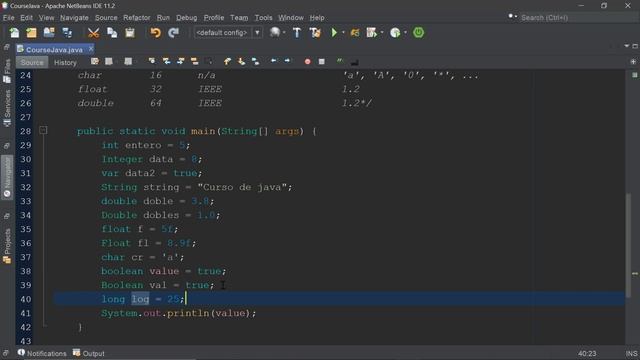Click the Open Project toolbar icon
This screenshot has height=360, width=640.
49,33
